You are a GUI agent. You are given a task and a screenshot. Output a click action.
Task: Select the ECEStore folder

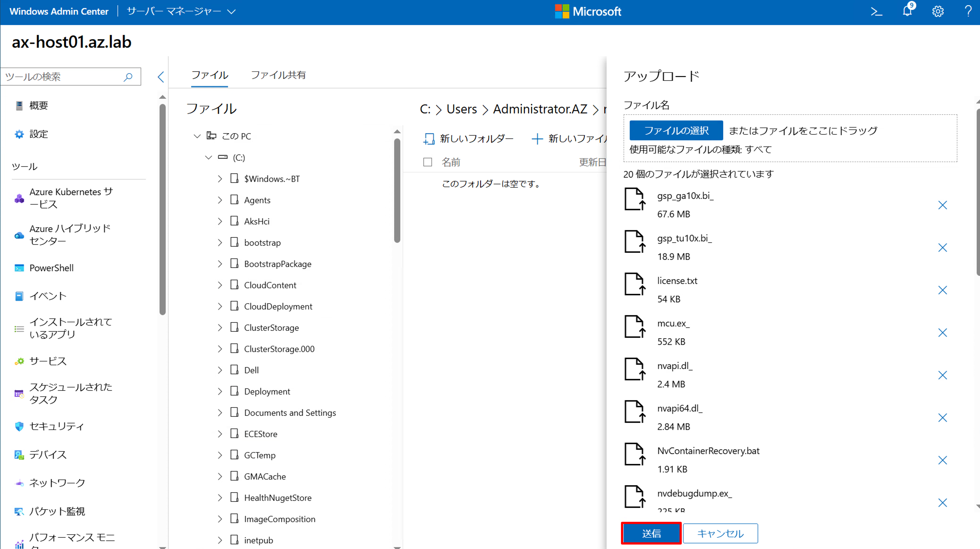[261, 434]
